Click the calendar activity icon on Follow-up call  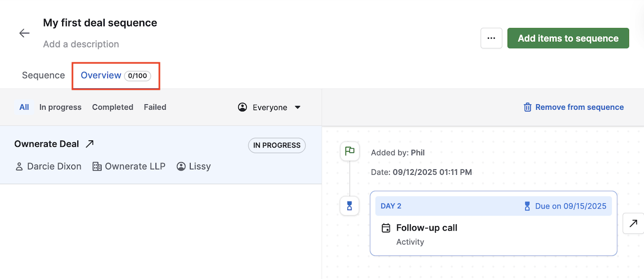pos(386,228)
